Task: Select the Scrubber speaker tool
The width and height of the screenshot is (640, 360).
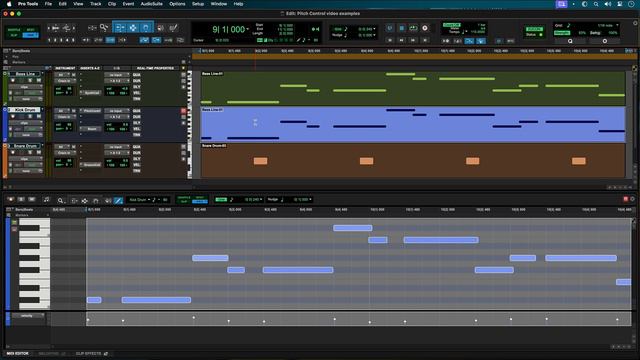Action: [161, 28]
